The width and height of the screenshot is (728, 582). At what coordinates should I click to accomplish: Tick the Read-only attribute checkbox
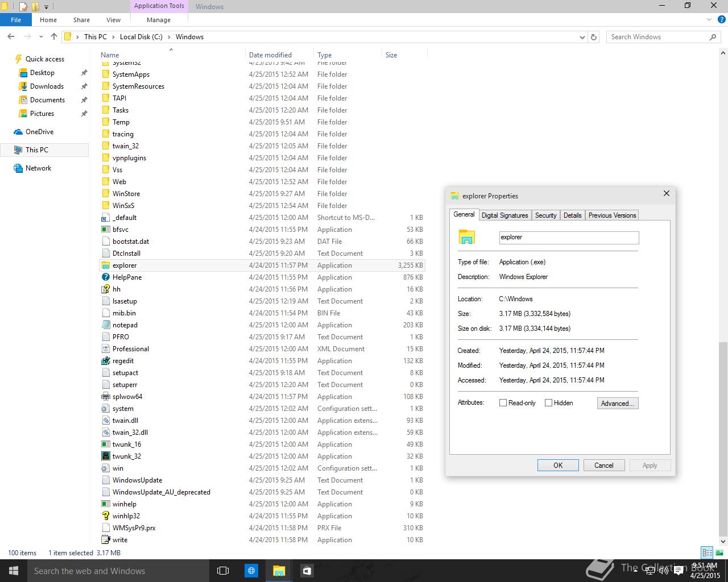503,403
